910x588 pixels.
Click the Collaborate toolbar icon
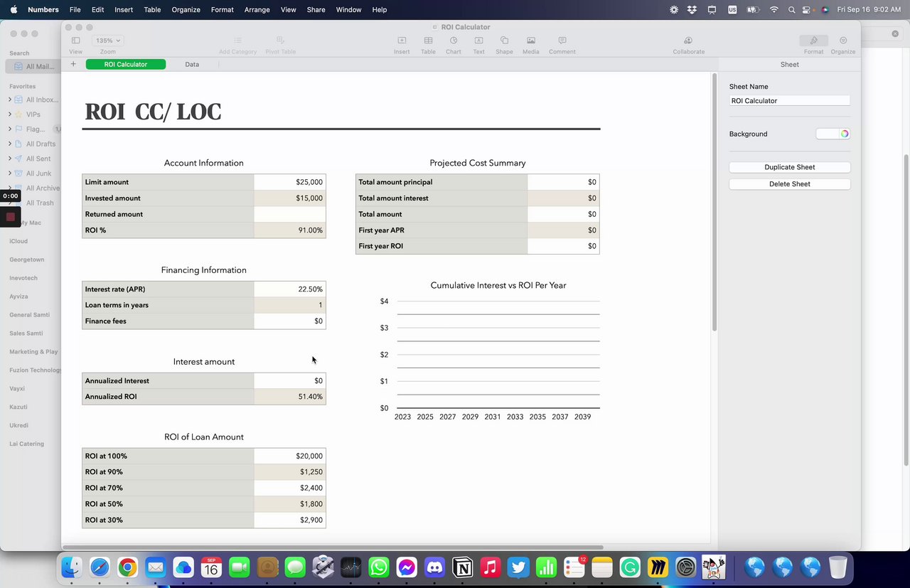(x=688, y=41)
